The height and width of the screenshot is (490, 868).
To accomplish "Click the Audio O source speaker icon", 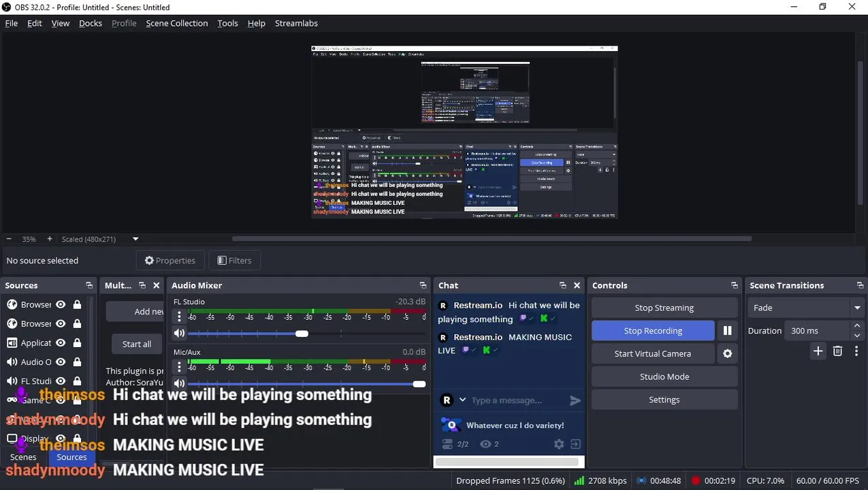I will coord(12,362).
